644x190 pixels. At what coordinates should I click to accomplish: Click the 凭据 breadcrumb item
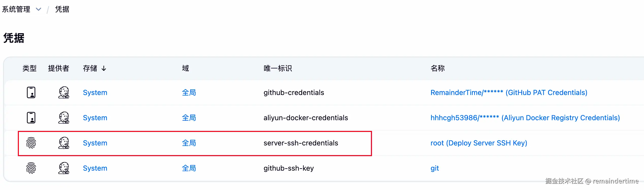click(x=62, y=9)
